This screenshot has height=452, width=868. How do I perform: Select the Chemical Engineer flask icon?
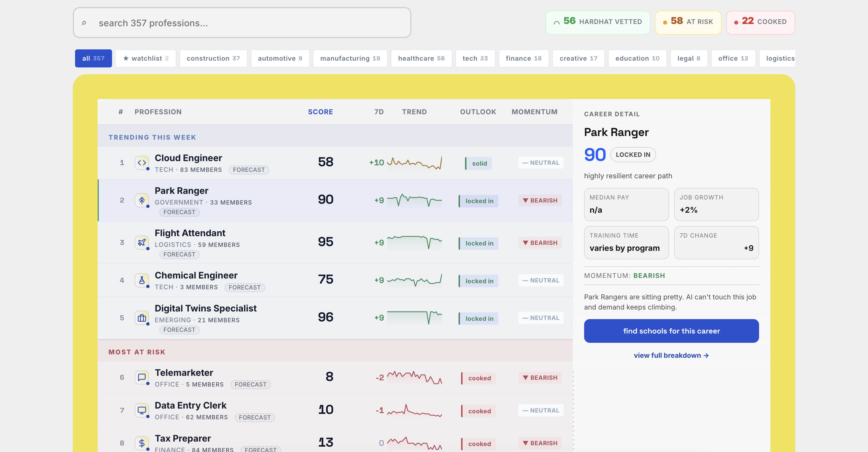(142, 280)
